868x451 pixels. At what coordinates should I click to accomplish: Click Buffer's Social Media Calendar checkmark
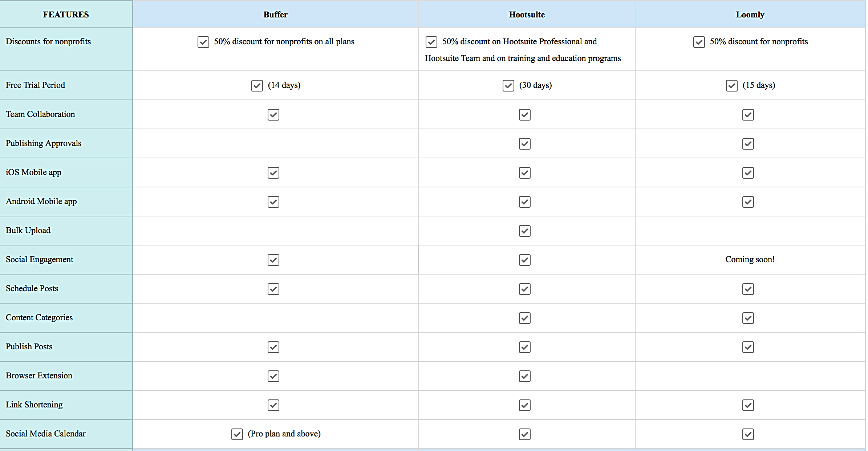point(237,434)
